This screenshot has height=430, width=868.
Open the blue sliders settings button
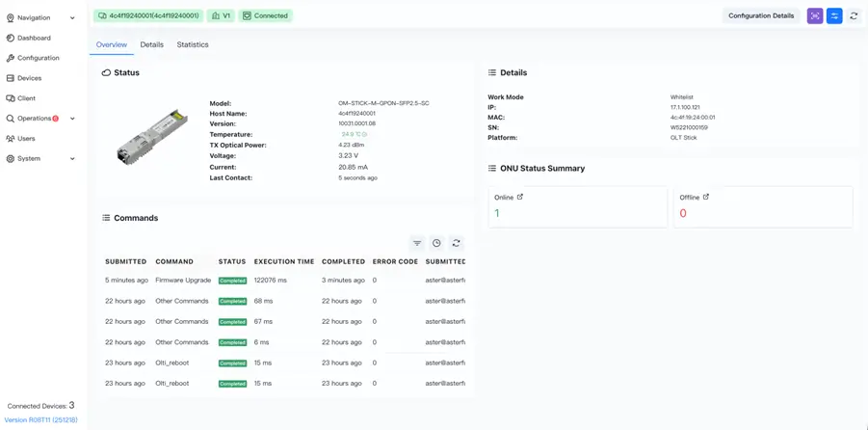[834, 16]
